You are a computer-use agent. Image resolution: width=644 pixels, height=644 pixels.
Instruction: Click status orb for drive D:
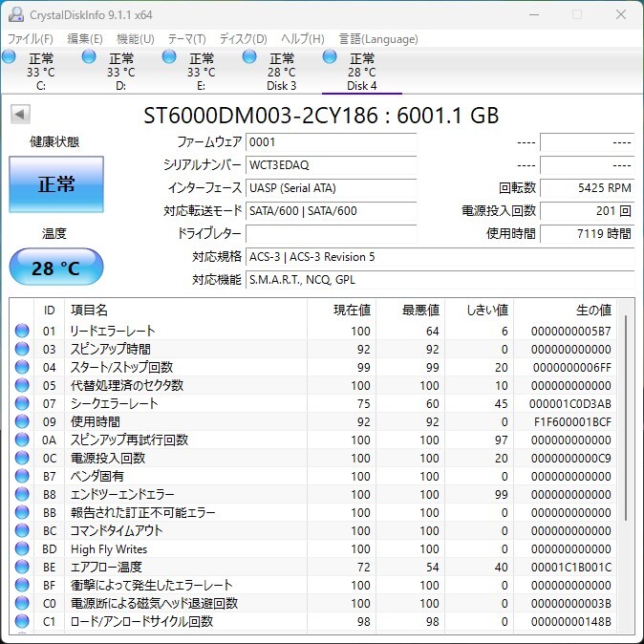[x=89, y=56]
